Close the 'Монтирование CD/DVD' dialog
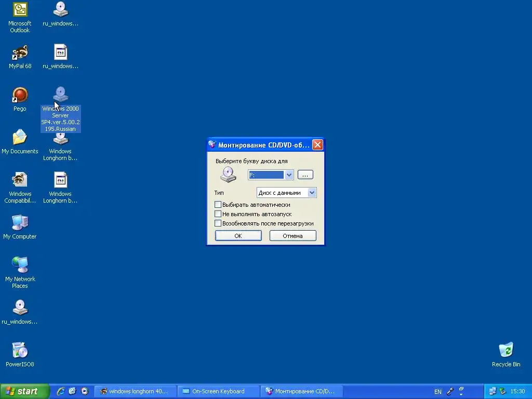 (x=317, y=145)
